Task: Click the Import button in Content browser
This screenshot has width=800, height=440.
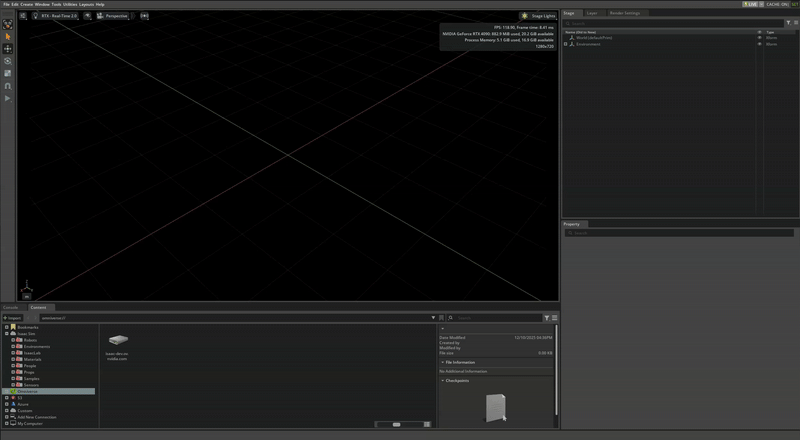Action: (13, 317)
